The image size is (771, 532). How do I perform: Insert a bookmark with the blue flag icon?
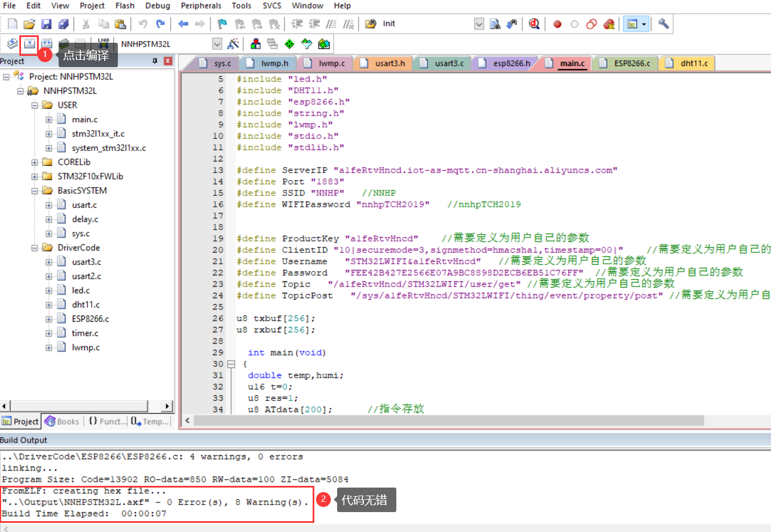(x=223, y=24)
